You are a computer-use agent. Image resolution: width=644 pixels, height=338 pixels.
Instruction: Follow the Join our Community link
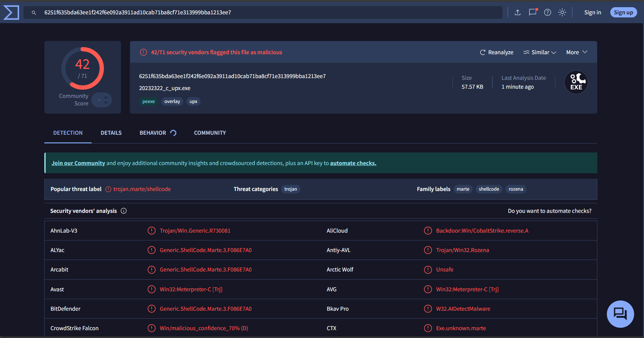point(78,163)
